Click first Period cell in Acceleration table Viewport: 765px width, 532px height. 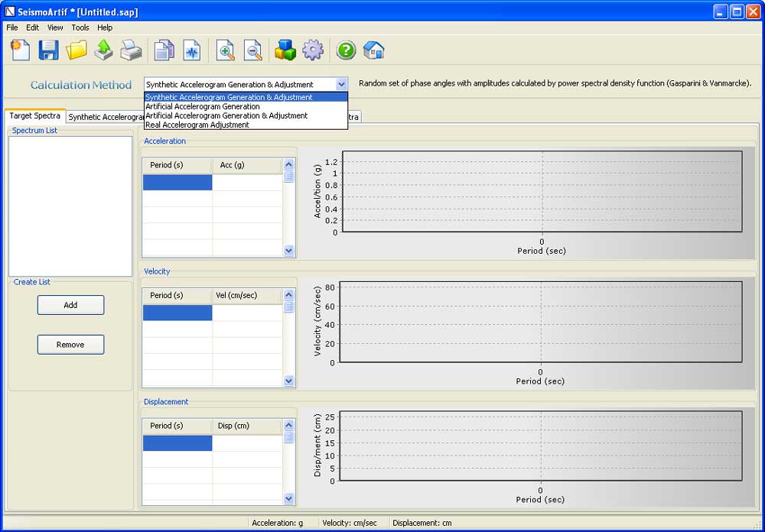click(177, 183)
